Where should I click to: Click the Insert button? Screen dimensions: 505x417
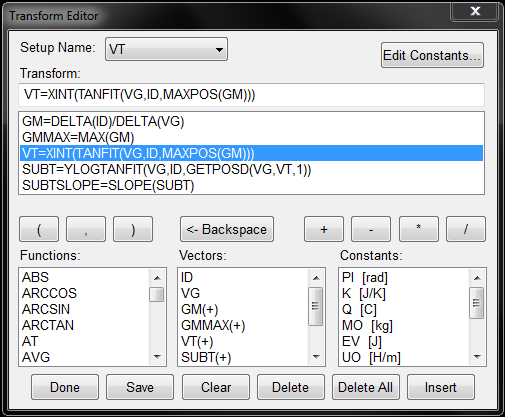441,387
